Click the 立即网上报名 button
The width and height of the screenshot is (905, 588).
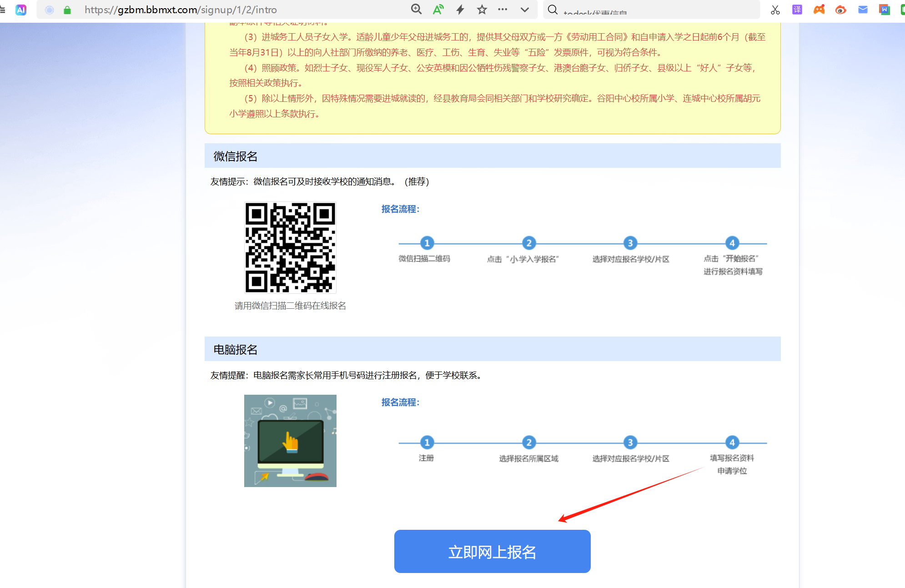(492, 551)
